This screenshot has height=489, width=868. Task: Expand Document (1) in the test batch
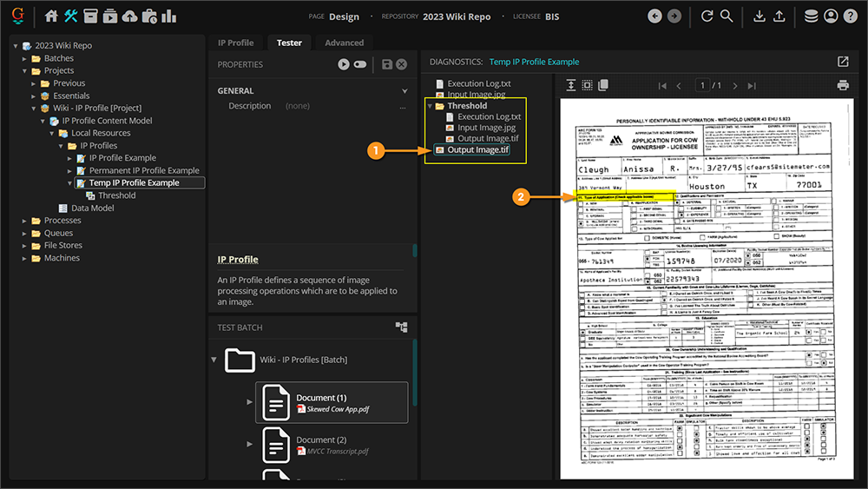coord(250,402)
